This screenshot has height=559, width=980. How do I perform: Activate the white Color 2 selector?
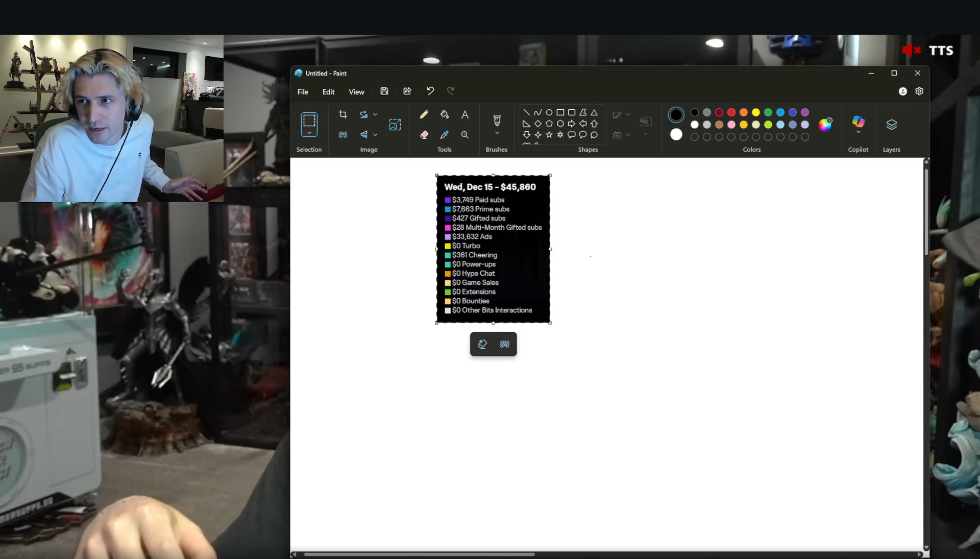pyautogui.click(x=676, y=134)
